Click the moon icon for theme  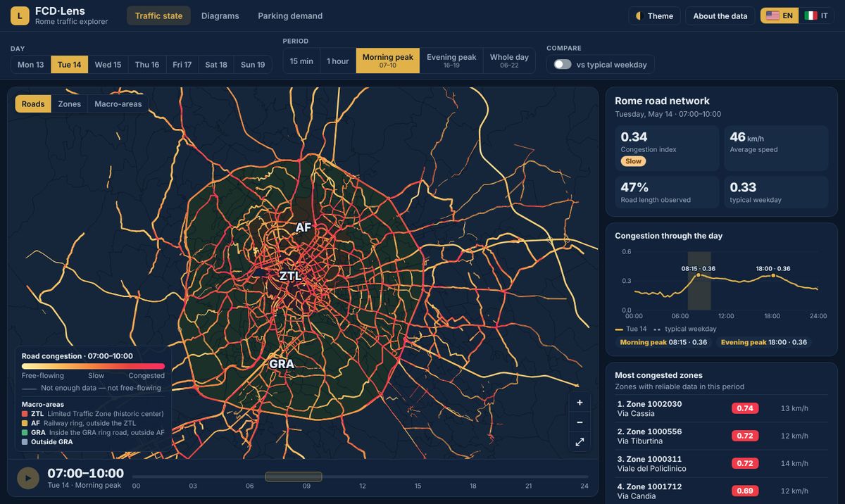click(639, 16)
